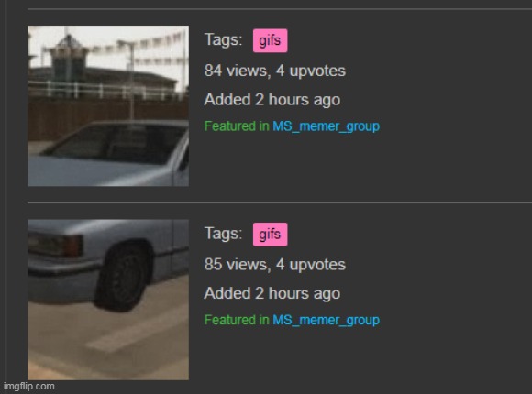Visit MS_memer_group link under the 84 views post
Viewport: 532px width, 394px height.
326,126
